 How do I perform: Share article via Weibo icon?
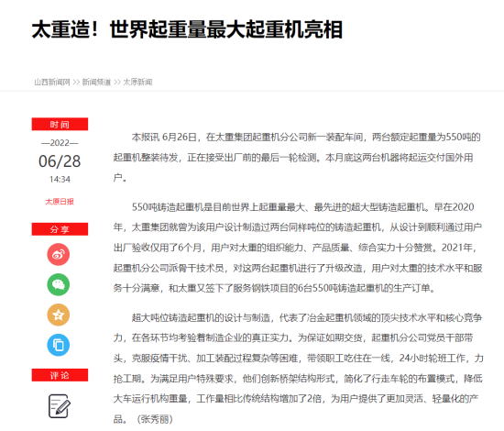58,254
